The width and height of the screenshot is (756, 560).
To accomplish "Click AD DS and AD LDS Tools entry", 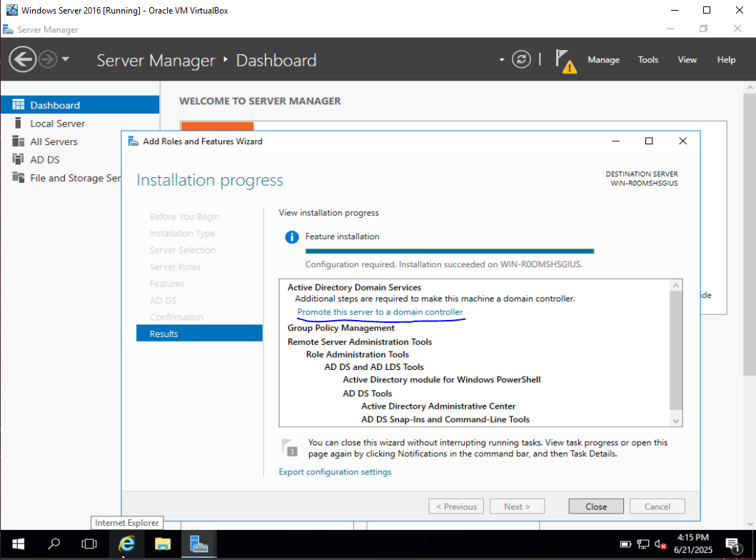I will point(374,367).
